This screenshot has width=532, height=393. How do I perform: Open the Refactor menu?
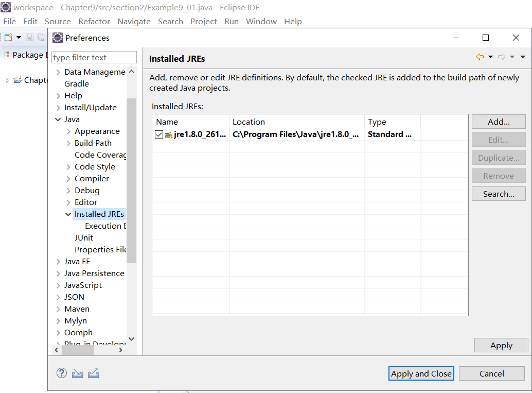pyautogui.click(x=94, y=22)
